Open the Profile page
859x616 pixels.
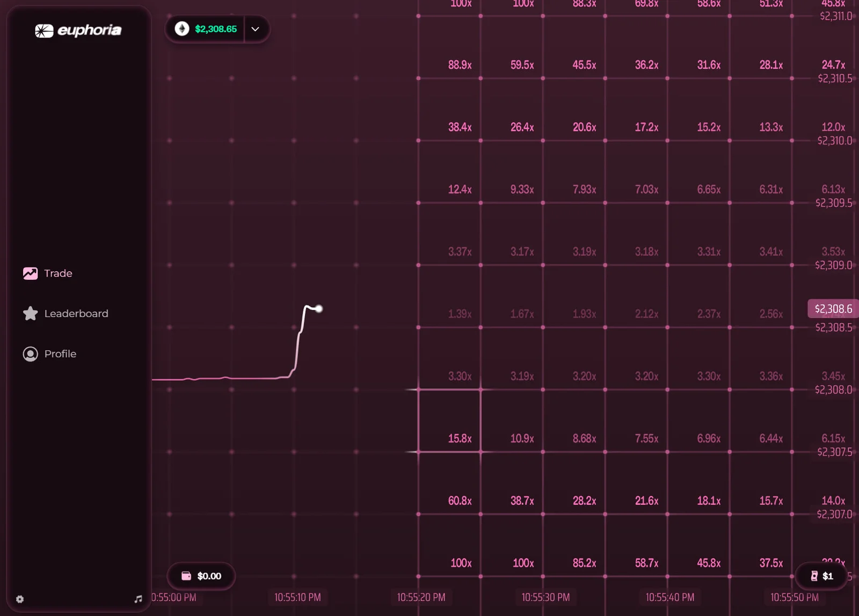pos(49,354)
